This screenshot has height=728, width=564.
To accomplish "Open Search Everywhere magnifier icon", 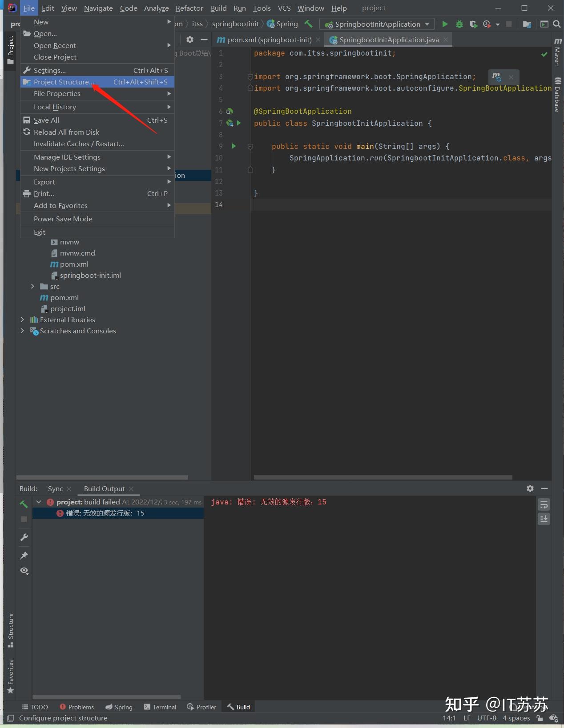I will [556, 24].
